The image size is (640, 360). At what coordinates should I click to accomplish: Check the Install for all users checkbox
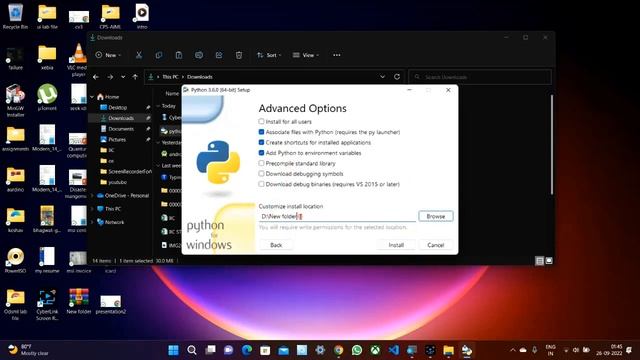click(261, 122)
